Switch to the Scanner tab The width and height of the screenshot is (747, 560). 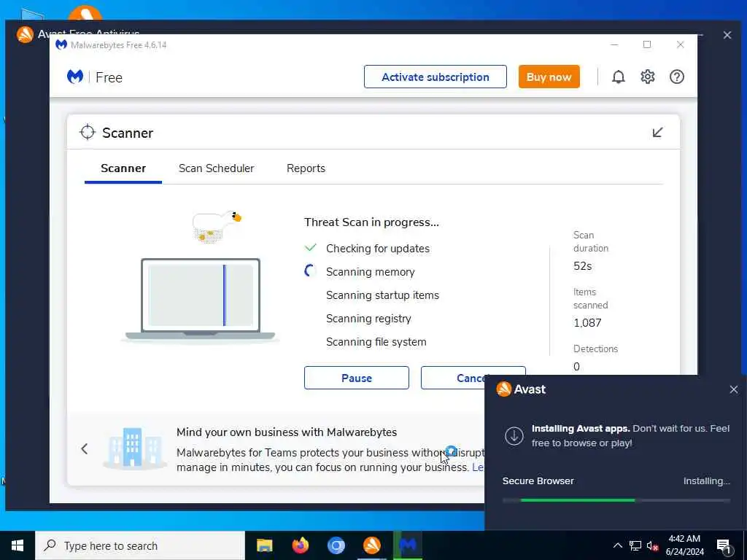[123, 168]
